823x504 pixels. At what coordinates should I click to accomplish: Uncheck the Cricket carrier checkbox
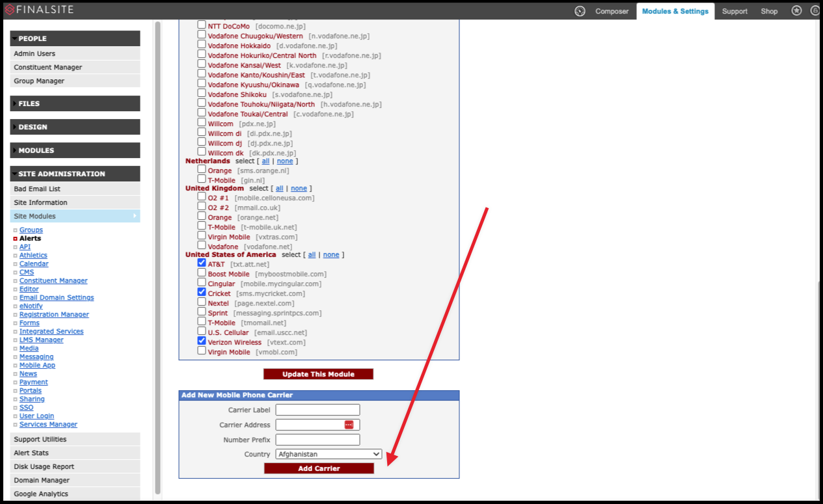click(202, 293)
